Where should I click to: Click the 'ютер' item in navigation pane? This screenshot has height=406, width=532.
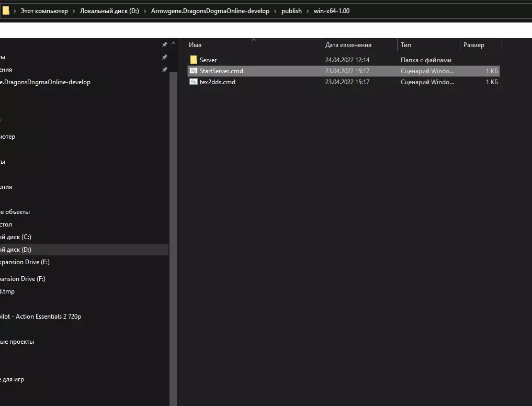[7, 137]
